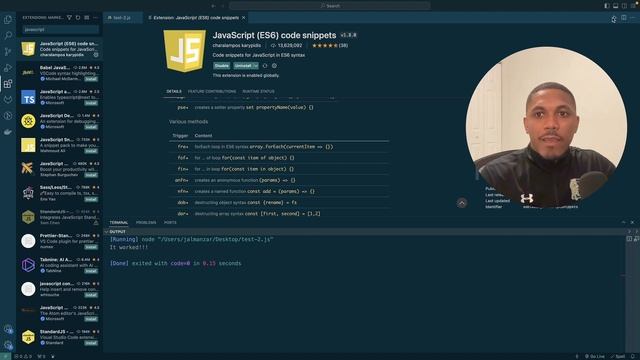The image size is (640, 360).
Task: Toggle bottom panel layout icon
Action: coord(616,6)
